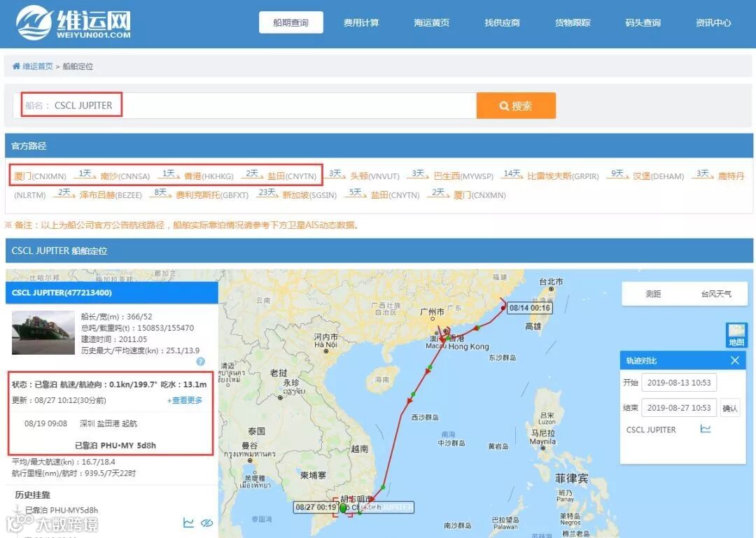Click the green ship position marker

click(x=343, y=508)
